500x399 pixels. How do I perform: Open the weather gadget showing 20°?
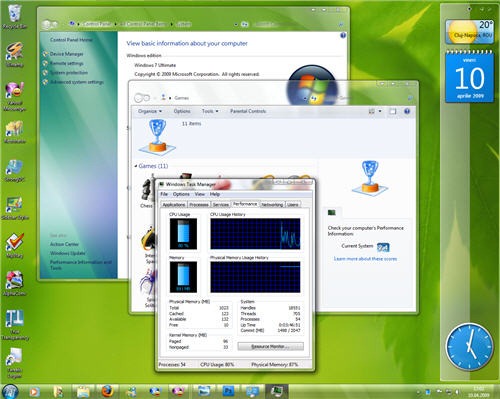point(469,32)
